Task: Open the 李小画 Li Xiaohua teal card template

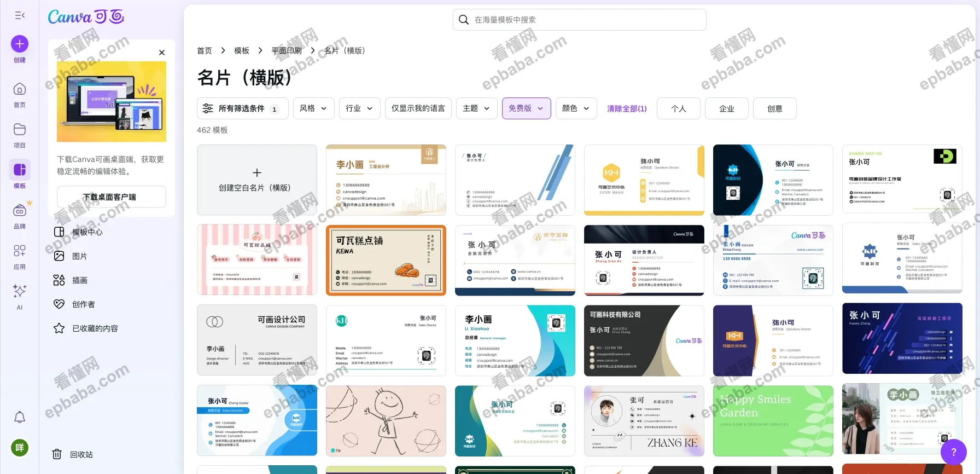Action: tap(515, 340)
